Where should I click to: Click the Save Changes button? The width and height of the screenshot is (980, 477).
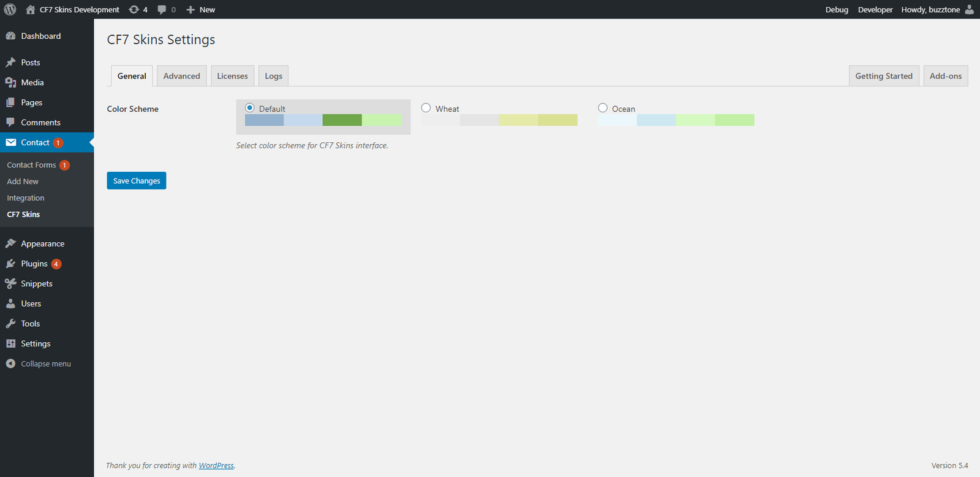(x=137, y=181)
